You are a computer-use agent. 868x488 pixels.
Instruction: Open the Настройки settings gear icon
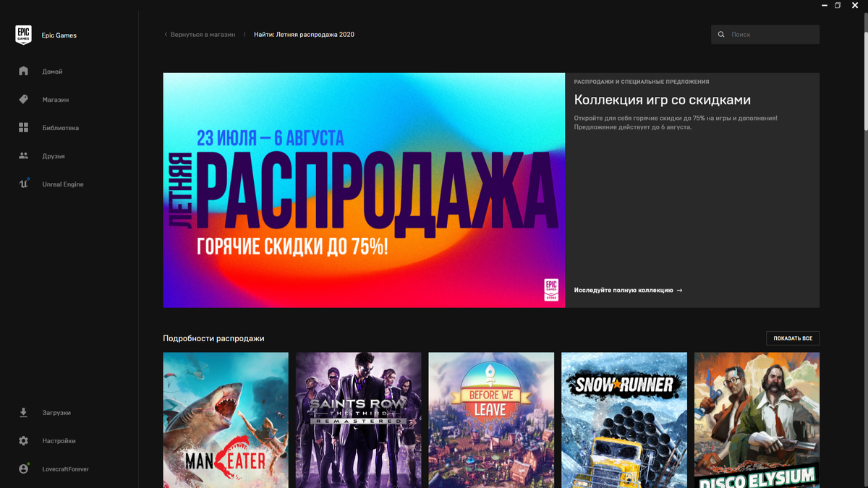pos(23,440)
